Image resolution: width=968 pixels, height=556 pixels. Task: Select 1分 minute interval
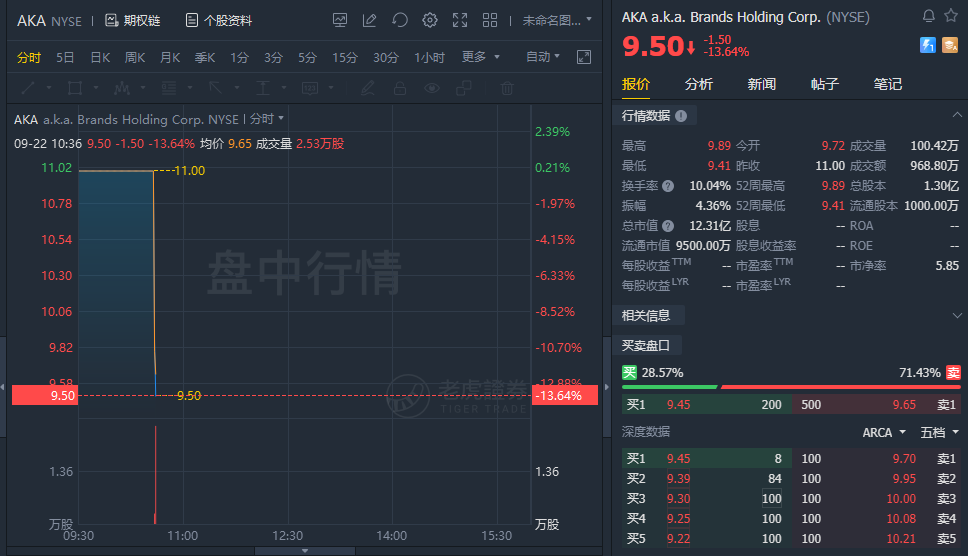[x=240, y=57]
